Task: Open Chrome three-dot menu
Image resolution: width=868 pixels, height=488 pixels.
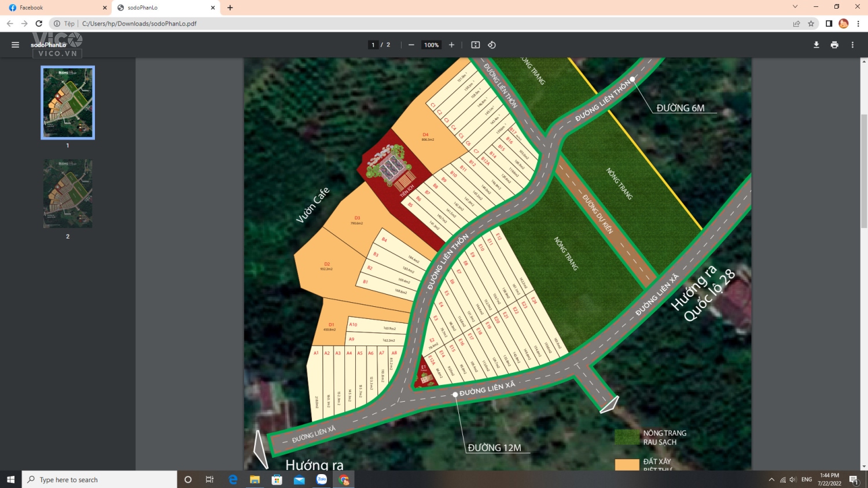Action: pyautogui.click(x=858, y=24)
